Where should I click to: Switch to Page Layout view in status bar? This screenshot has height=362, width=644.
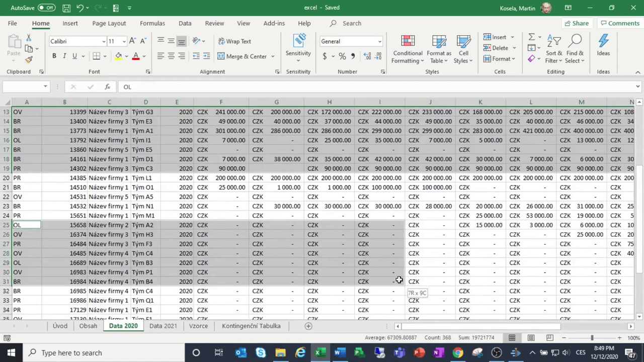(531, 338)
